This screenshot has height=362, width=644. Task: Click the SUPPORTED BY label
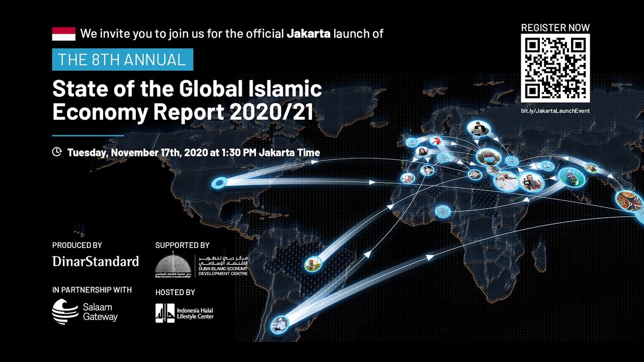[182, 245]
